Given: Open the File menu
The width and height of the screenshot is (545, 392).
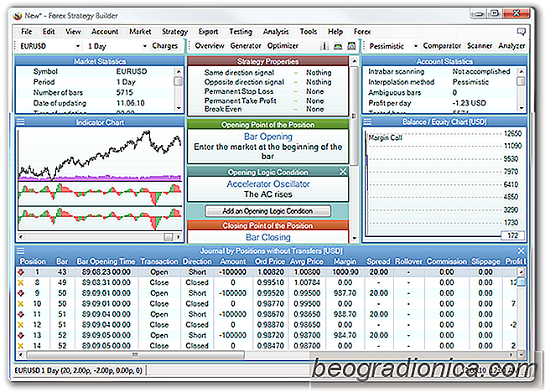Looking at the screenshot, I should pyautogui.click(x=27, y=32).
